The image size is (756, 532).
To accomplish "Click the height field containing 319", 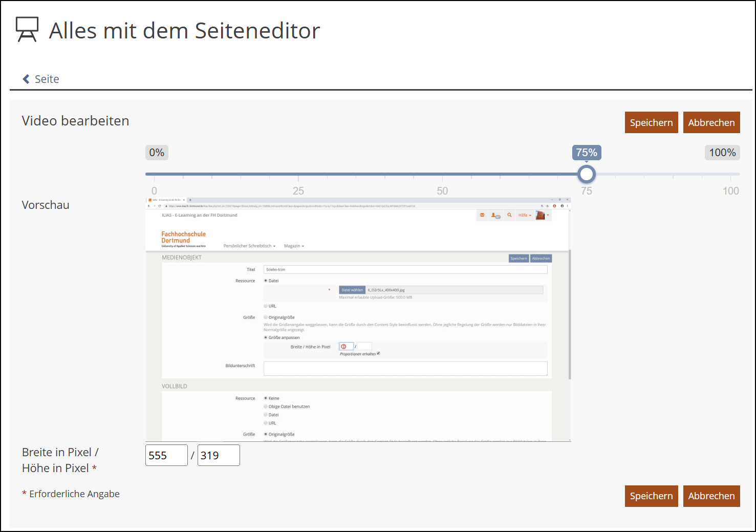I will 219,455.
